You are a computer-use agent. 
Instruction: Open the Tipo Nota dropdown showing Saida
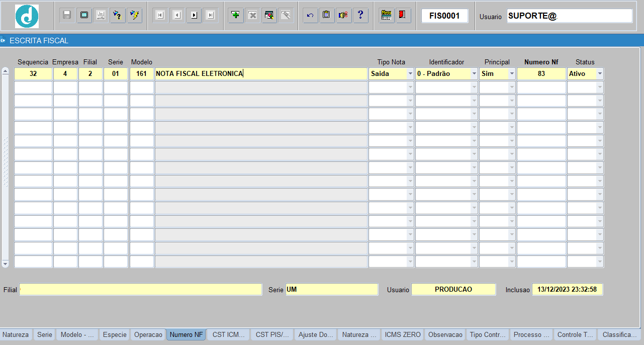pos(391,73)
